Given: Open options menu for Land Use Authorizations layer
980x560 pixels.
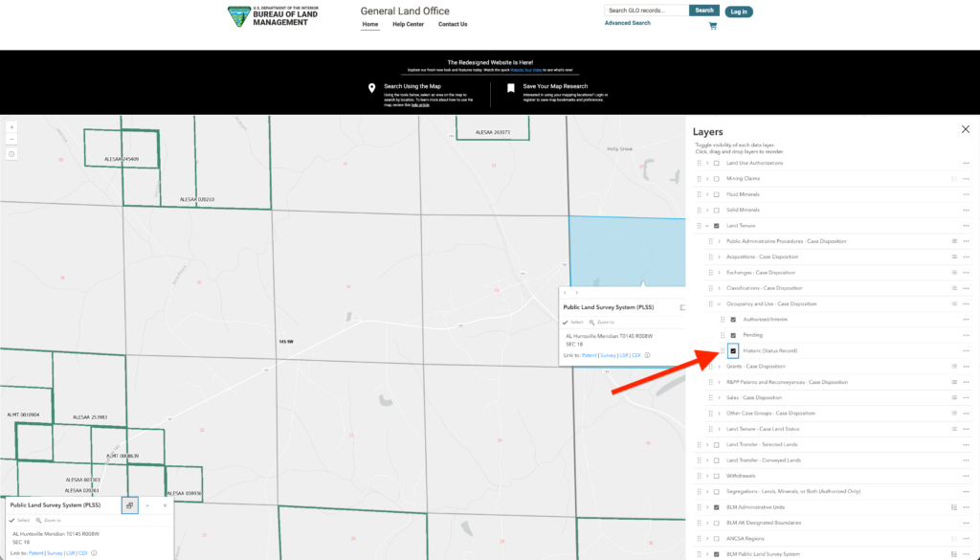Looking at the screenshot, I should click(x=966, y=163).
